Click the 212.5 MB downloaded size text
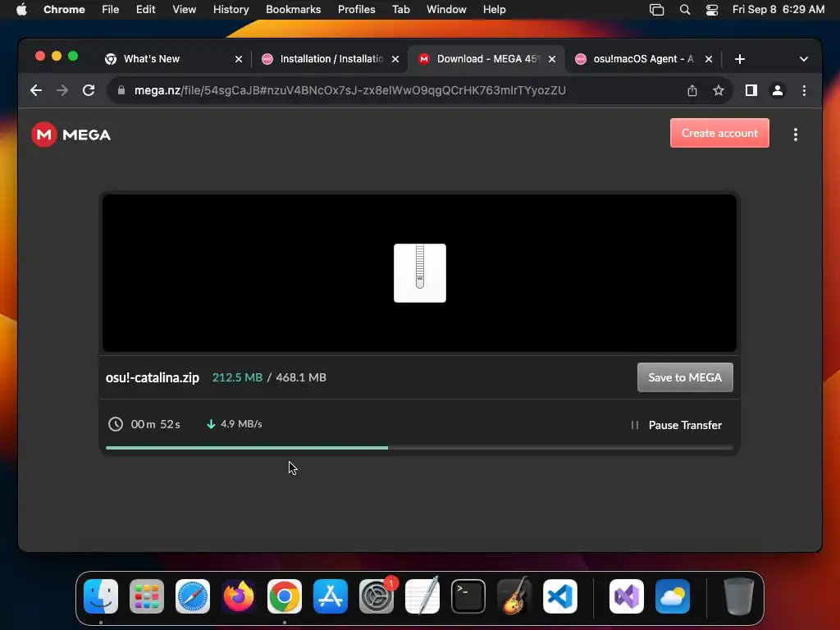This screenshot has height=630, width=840. click(x=237, y=377)
